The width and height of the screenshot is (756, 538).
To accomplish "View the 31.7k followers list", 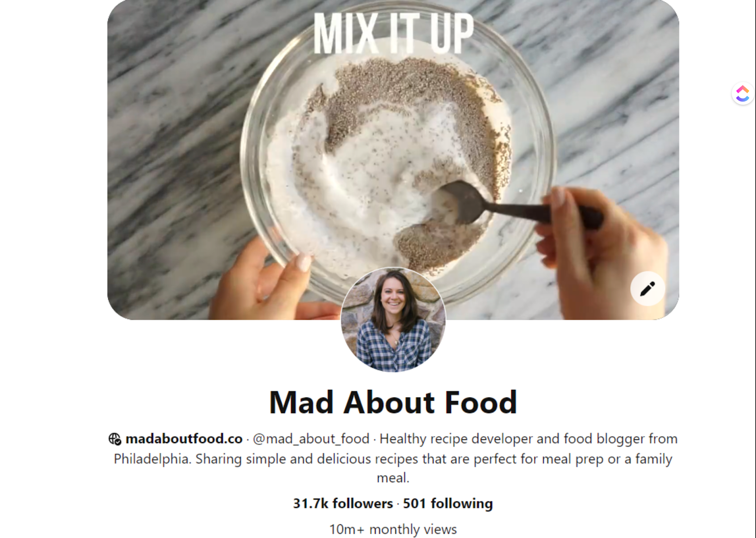I will [x=343, y=504].
